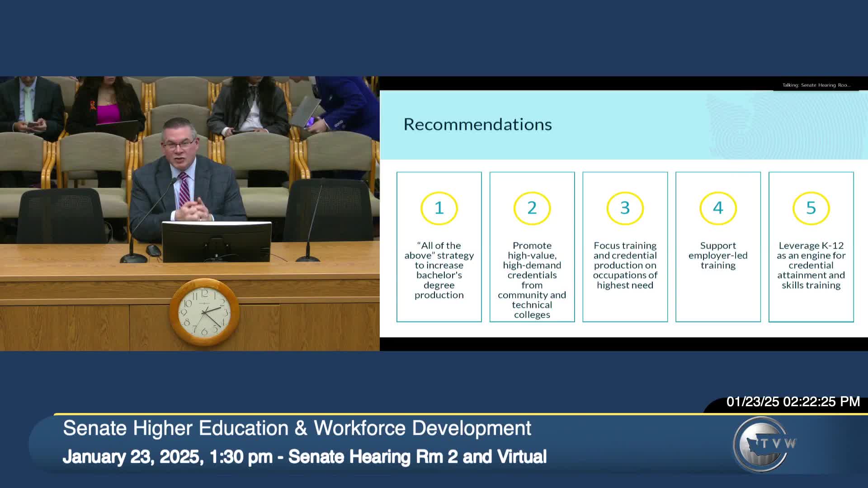Click the 'Focus training and credential production' text
The width and height of the screenshot is (868, 488).
(x=625, y=265)
